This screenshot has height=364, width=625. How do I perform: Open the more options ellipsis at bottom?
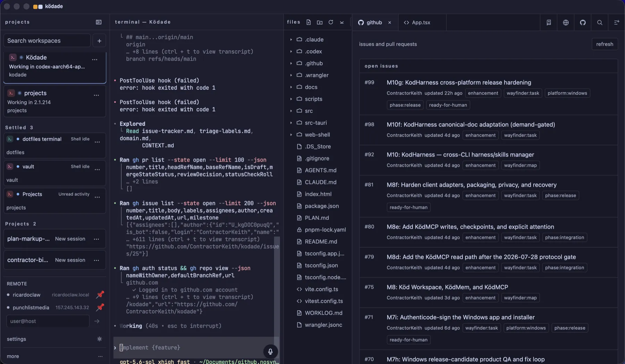(100, 356)
